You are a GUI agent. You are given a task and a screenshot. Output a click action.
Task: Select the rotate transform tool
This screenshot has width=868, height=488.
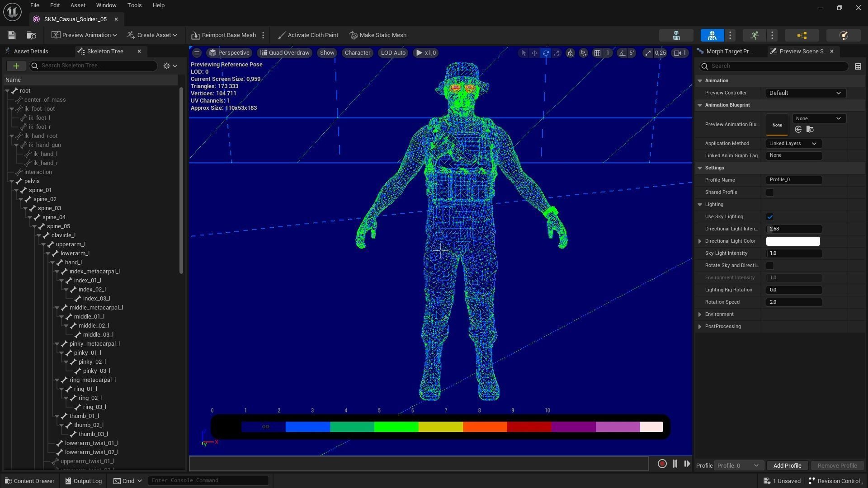[x=546, y=53]
